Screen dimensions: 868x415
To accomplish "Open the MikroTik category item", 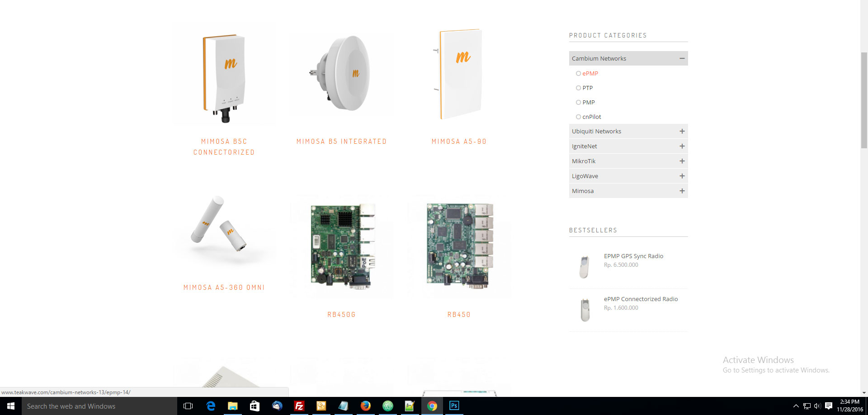I will (x=584, y=161).
